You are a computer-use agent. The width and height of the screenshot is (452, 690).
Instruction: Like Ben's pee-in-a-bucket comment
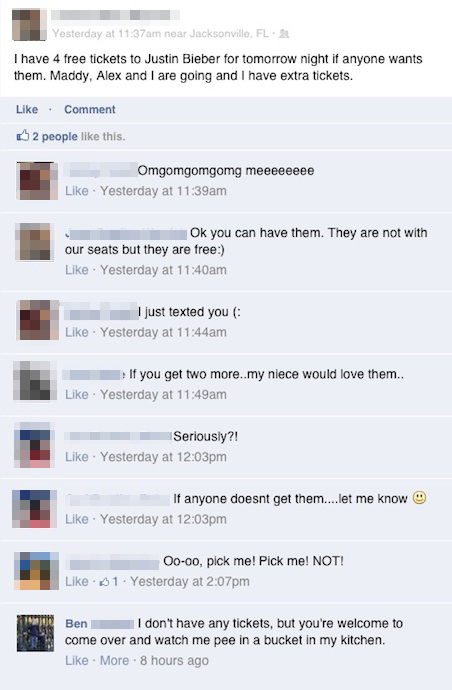coord(77,661)
